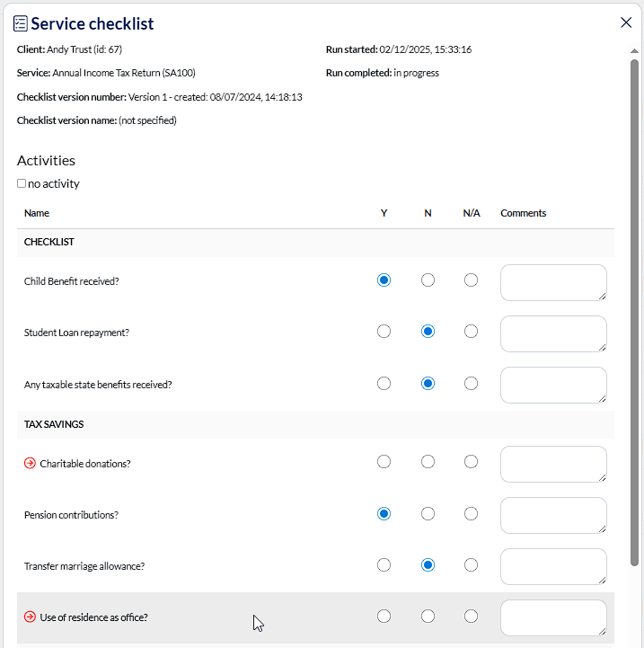Select Y for Charitable donations
The height and width of the screenshot is (648, 644).
(x=384, y=462)
